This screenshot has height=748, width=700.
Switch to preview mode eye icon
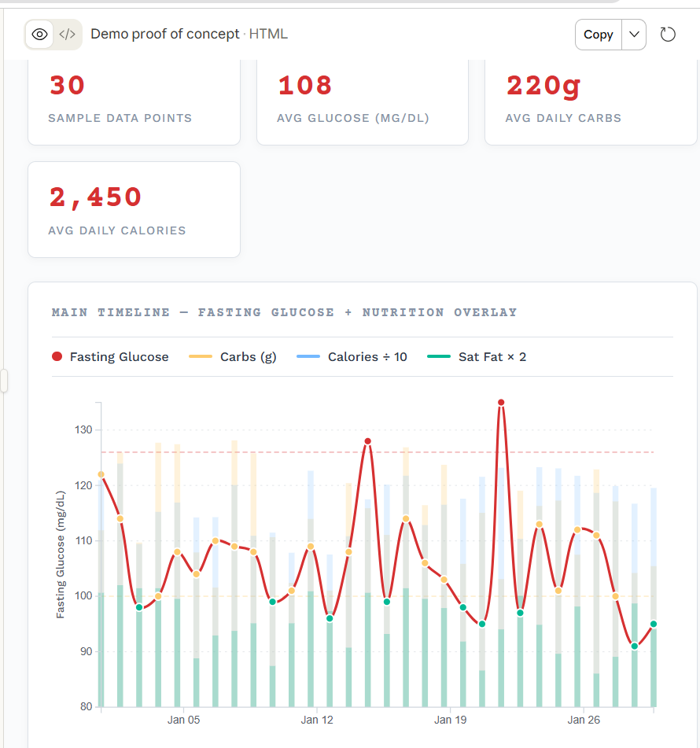40,35
